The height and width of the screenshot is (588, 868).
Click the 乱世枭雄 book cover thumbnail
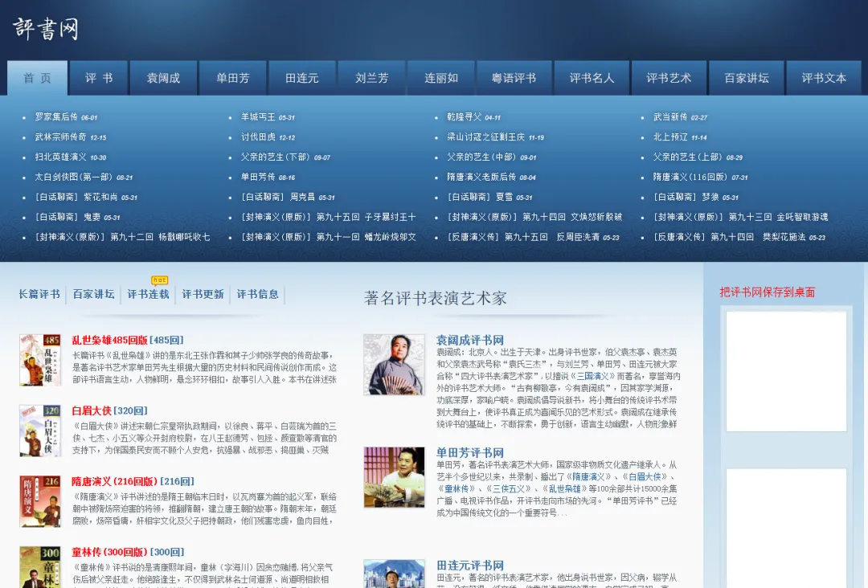pos(40,360)
